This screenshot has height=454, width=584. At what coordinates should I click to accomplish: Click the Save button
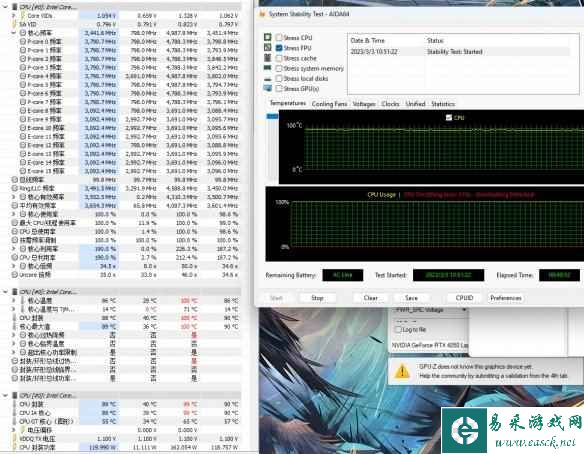click(411, 298)
